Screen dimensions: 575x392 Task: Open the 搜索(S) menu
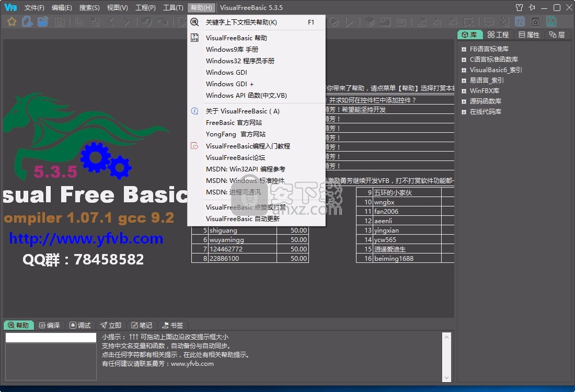89,8
